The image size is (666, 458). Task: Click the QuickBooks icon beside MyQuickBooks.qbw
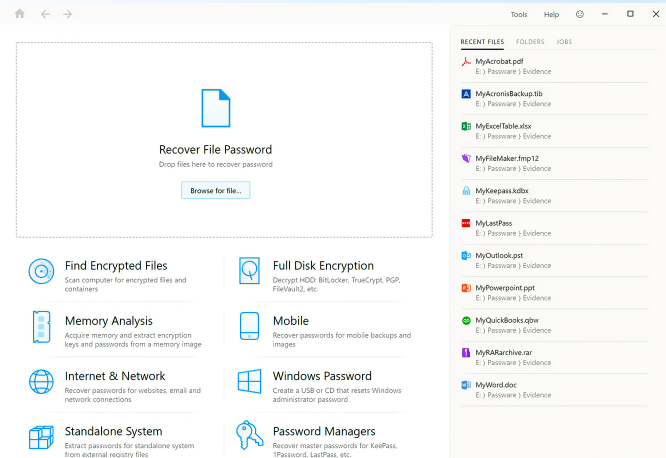pyautogui.click(x=466, y=320)
